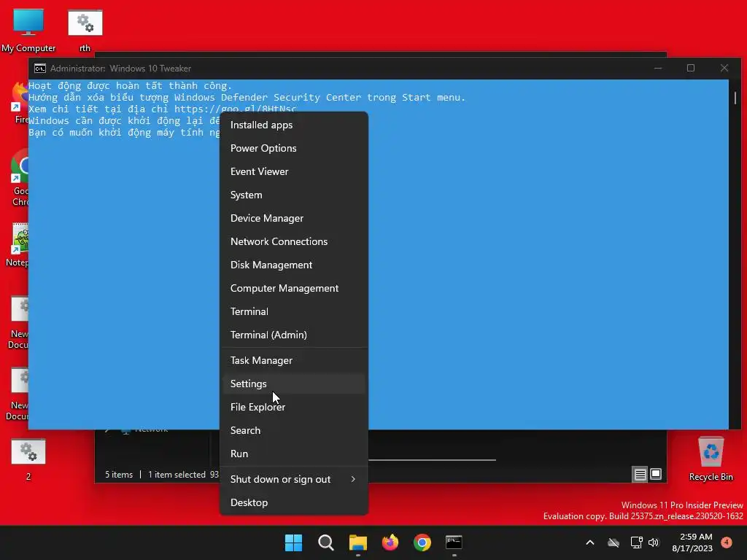The height and width of the screenshot is (560, 747).
Task: Choose System in the context menu
Action: (x=294, y=195)
